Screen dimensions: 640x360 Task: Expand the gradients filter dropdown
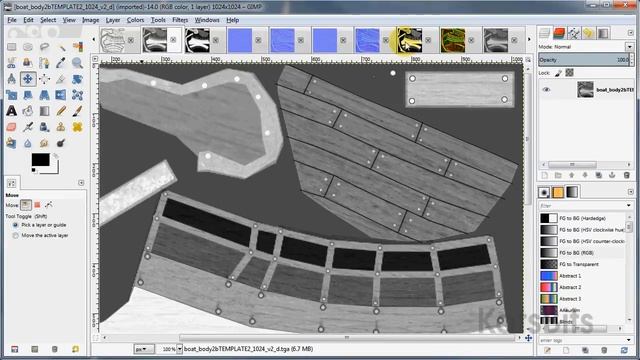[x=629, y=205]
